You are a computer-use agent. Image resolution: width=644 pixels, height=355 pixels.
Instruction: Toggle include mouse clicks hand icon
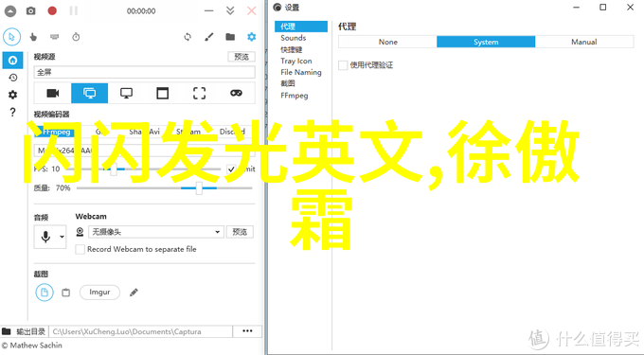[x=33, y=37]
